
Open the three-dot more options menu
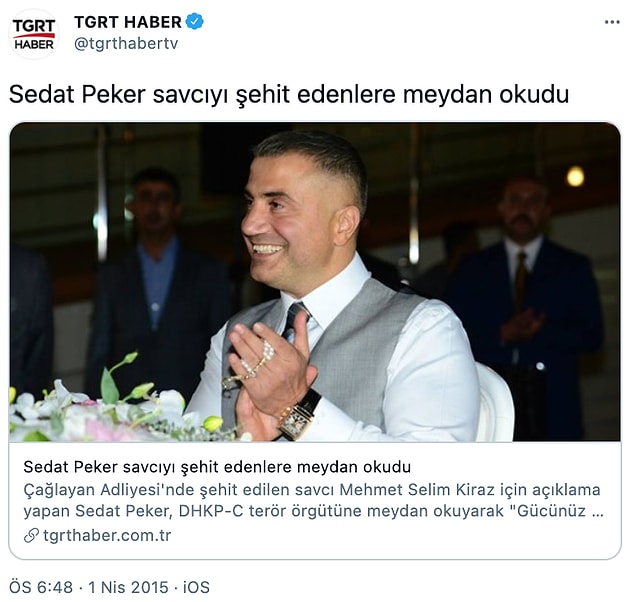[x=612, y=22]
